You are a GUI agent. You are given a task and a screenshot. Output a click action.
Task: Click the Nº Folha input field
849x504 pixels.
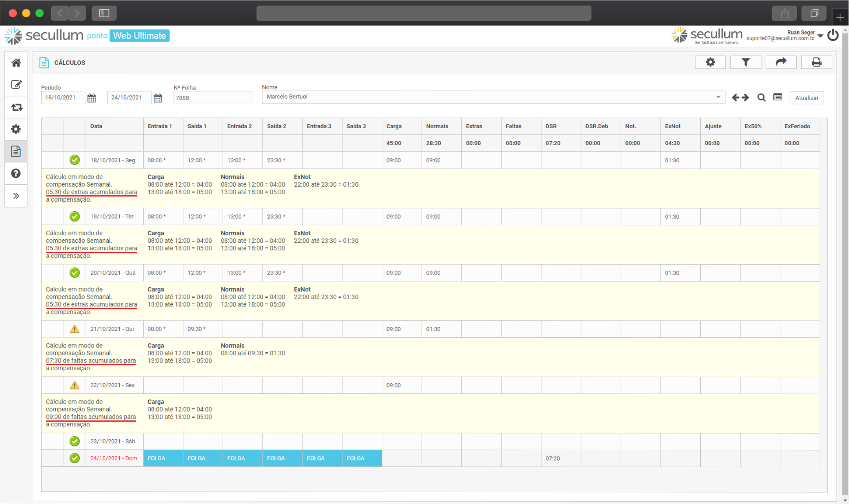pos(213,98)
